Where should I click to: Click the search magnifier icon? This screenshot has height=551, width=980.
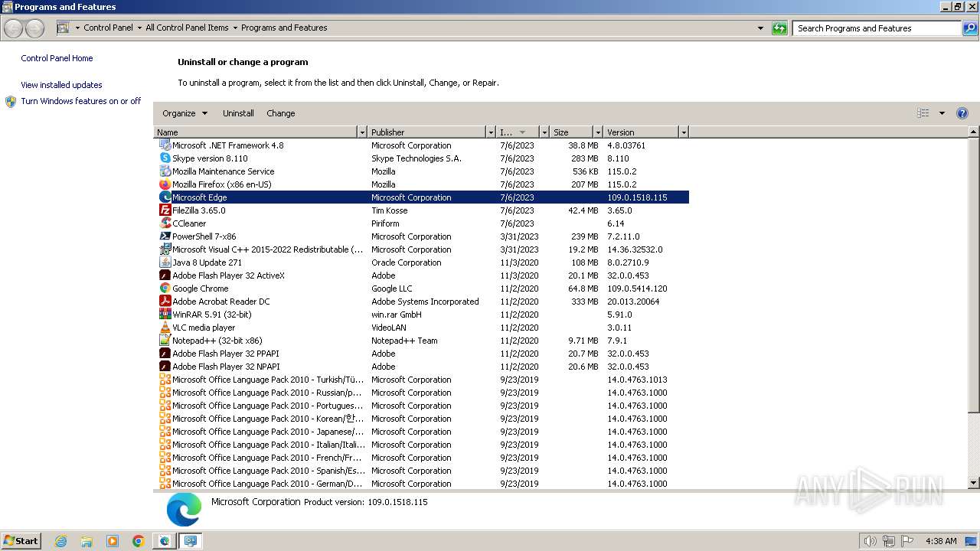click(x=970, y=28)
